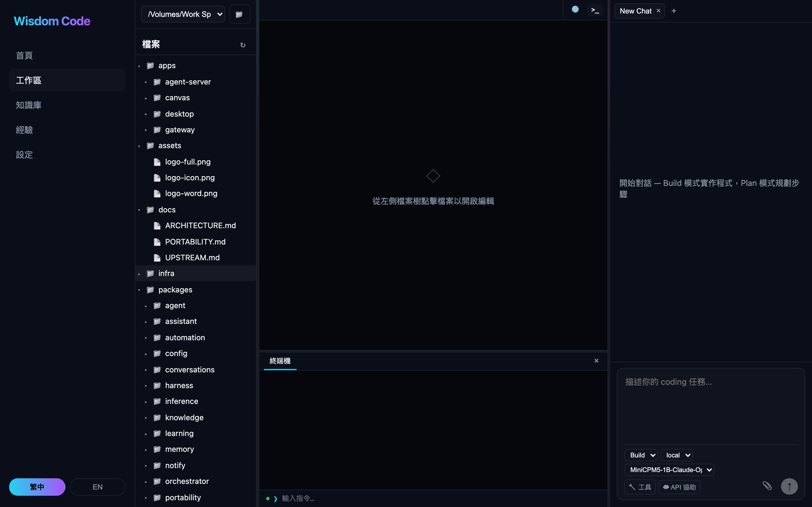Switch language to 繁中
Image resolution: width=812 pixels, height=507 pixels.
[37, 487]
